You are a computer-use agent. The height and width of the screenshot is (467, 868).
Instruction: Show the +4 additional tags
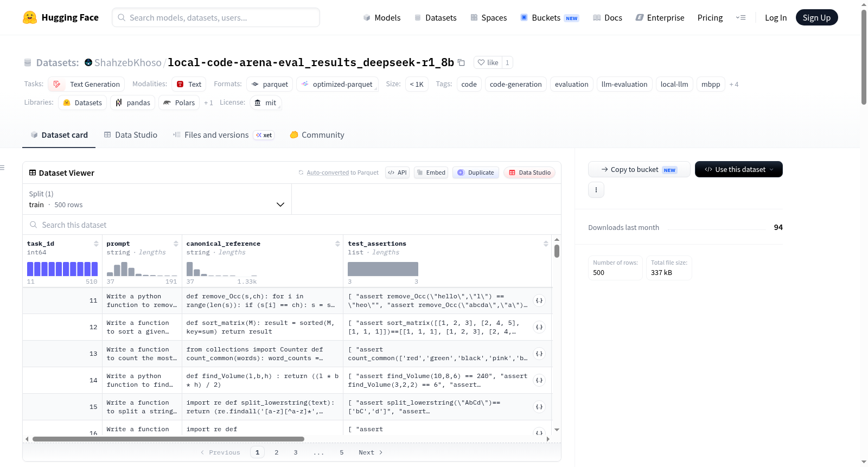[x=734, y=84]
